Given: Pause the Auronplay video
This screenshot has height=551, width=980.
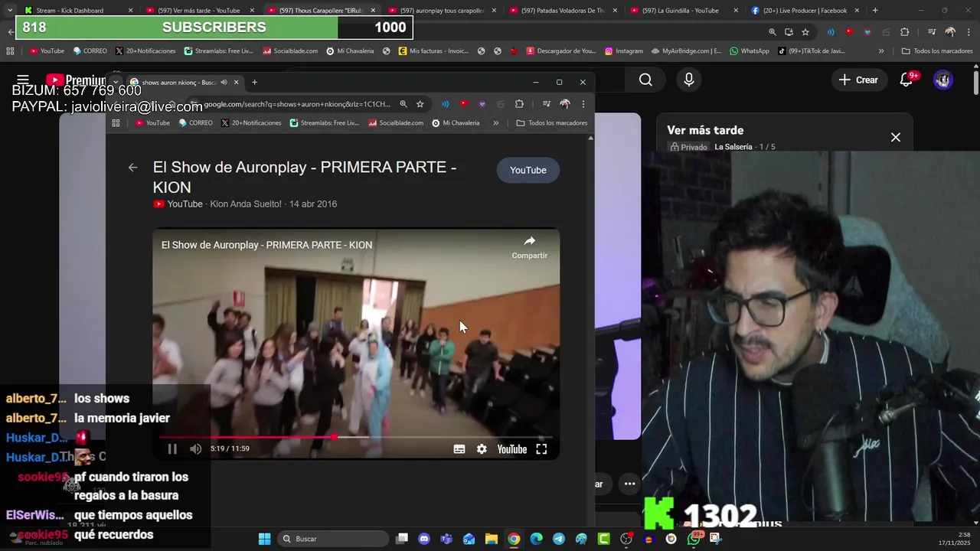Looking at the screenshot, I should tap(172, 449).
